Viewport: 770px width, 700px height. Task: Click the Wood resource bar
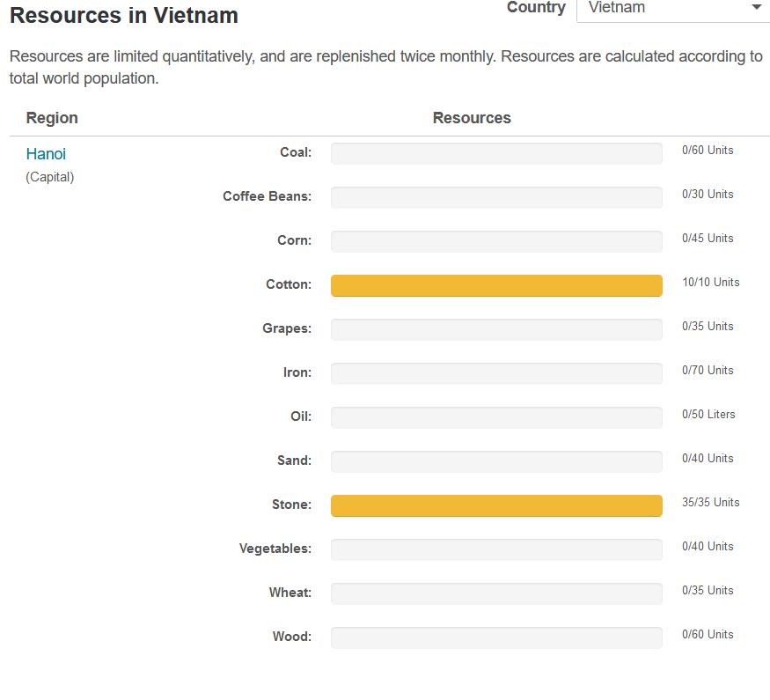(x=496, y=637)
